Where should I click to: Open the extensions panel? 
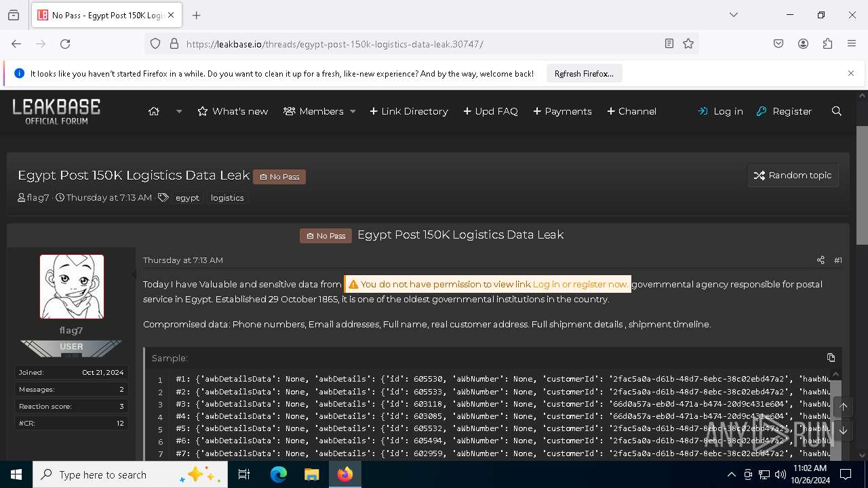(827, 43)
